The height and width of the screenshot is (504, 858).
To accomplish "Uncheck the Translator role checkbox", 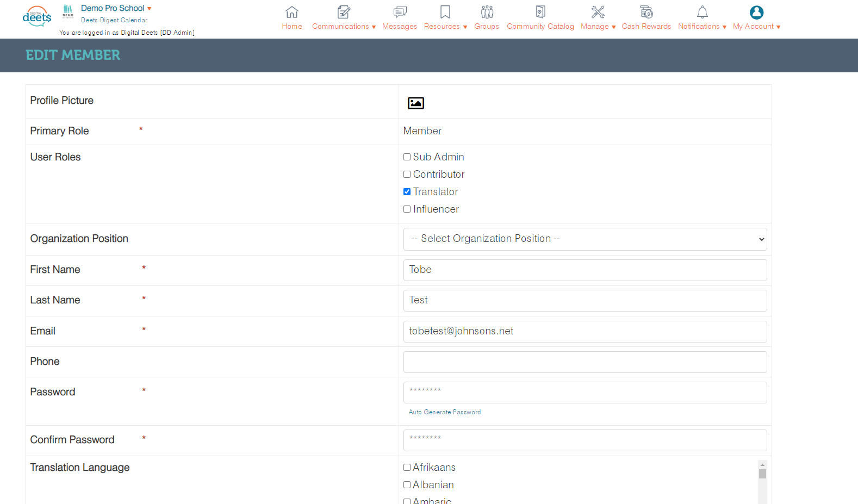I will (x=407, y=192).
